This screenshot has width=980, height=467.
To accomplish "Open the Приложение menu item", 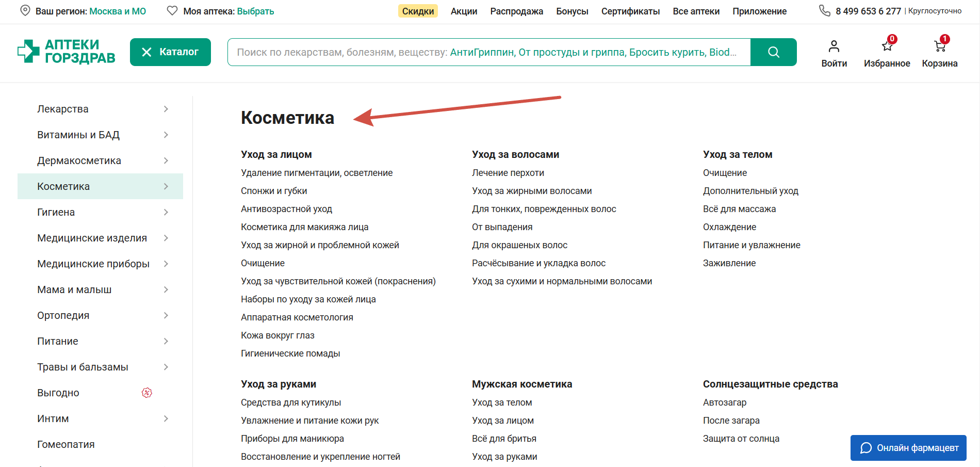I will click(759, 11).
